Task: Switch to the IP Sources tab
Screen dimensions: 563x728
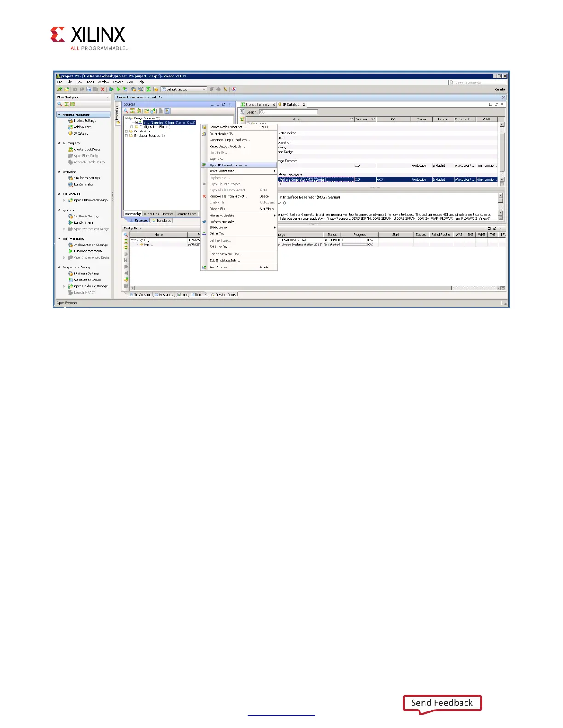Action: coord(151,214)
